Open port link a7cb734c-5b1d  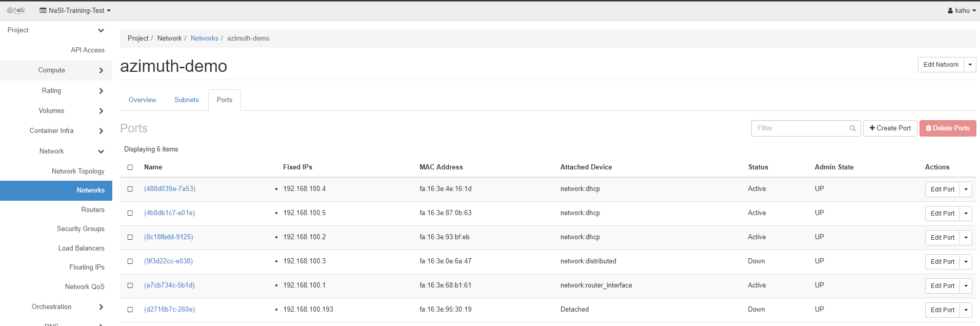(169, 285)
